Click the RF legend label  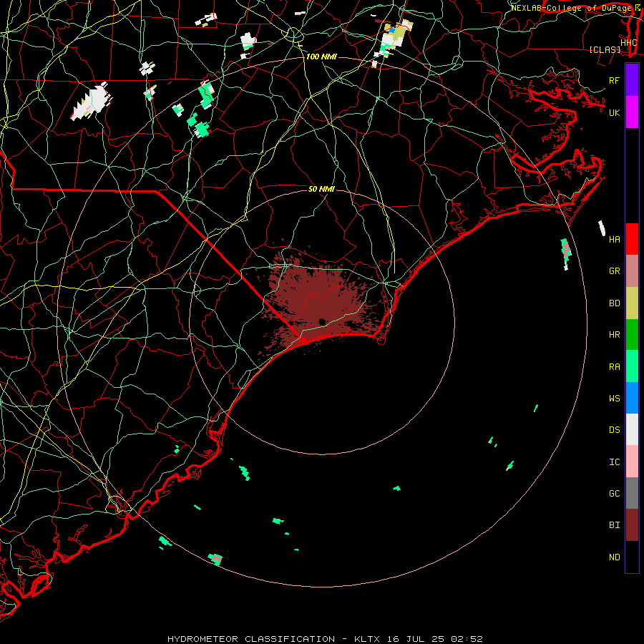tap(614, 80)
